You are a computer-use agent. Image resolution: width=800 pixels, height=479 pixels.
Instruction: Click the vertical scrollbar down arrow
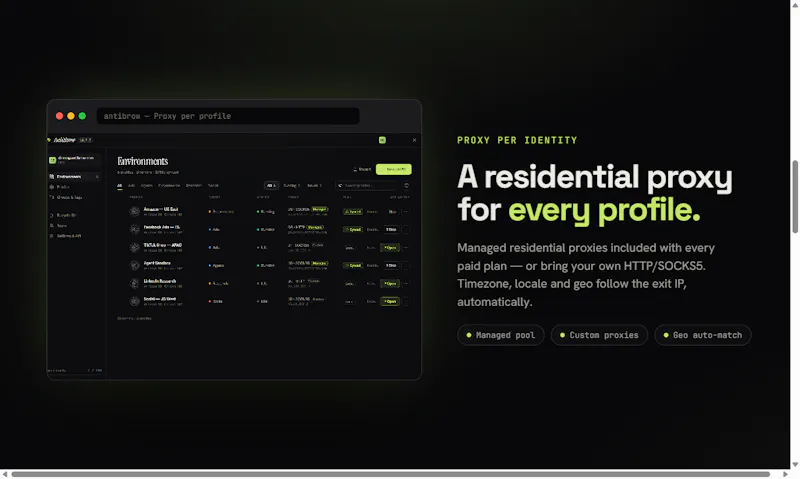(795, 464)
